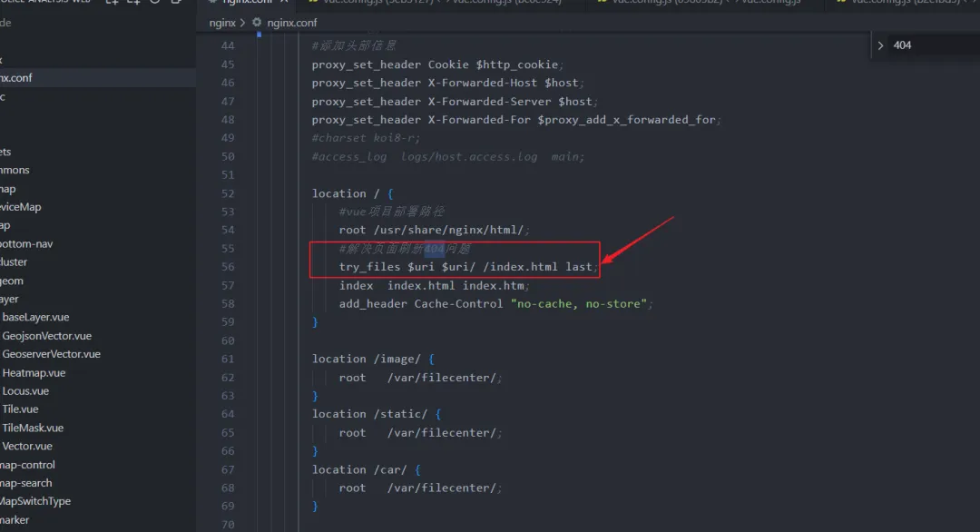Select the Tile.vue file

20,409
